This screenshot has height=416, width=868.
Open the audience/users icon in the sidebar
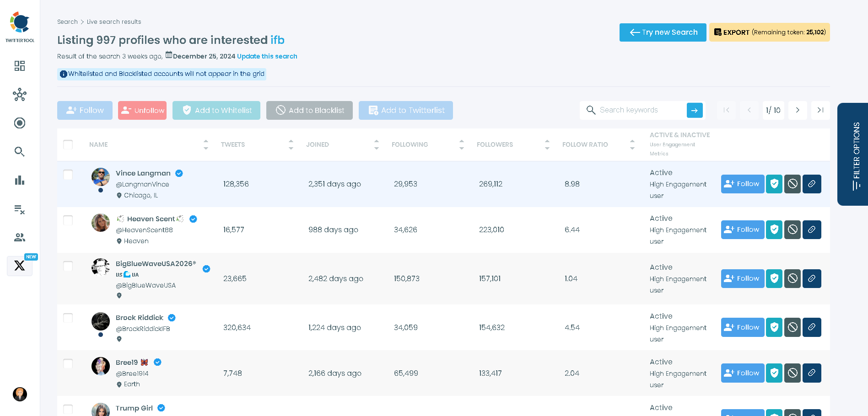19,237
